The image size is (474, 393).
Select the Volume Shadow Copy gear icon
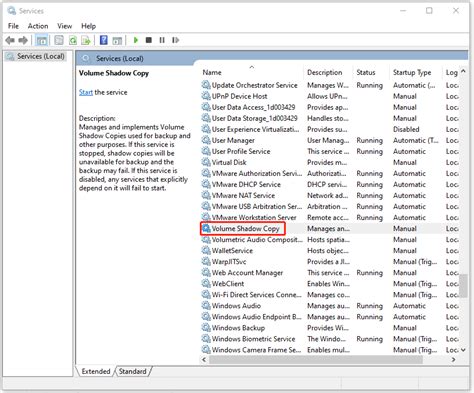[x=206, y=228]
